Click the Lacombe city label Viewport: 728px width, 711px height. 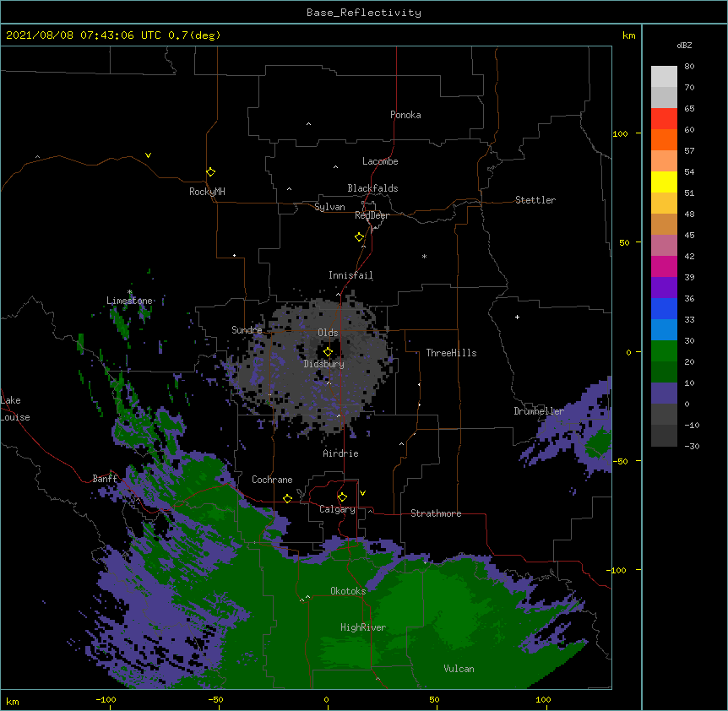tap(380, 161)
